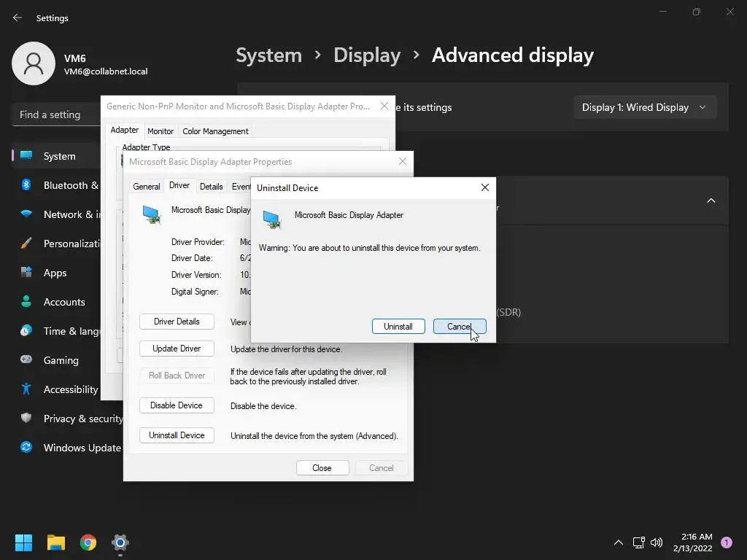Click the Settings gear taskbar icon
The height and width of the screenshot is (560, 747).
[120, 542]
